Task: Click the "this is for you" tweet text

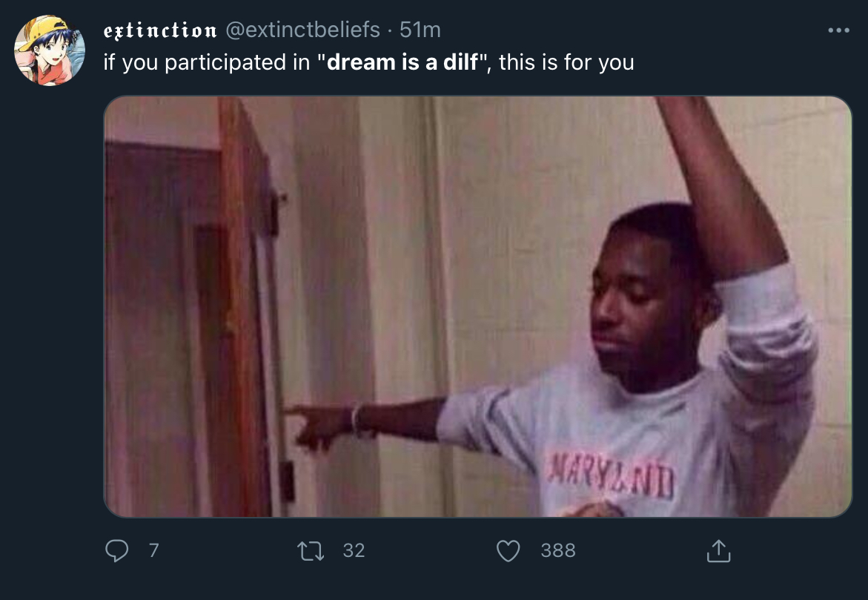Action: click(566, 62)
